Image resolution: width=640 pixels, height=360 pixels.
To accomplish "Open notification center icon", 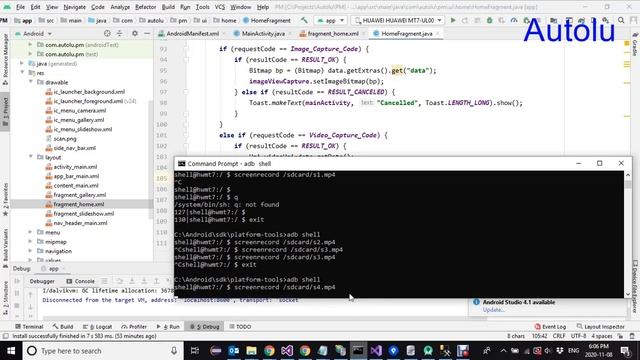I will pyautogui.click(x=625, y=351).
